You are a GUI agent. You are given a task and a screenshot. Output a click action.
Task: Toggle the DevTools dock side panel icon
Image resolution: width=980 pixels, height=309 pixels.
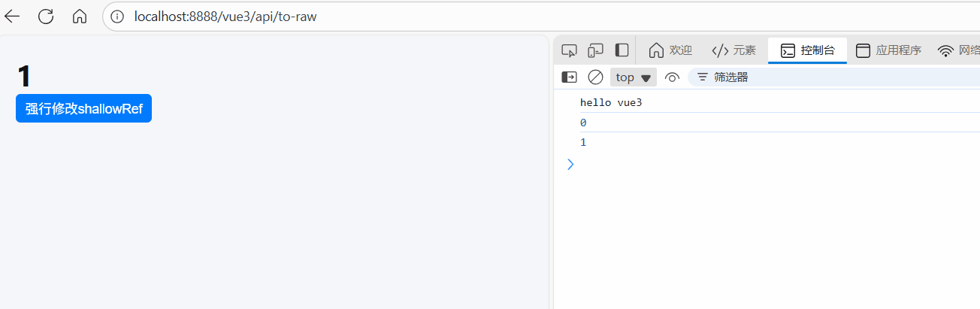(622, 50)
